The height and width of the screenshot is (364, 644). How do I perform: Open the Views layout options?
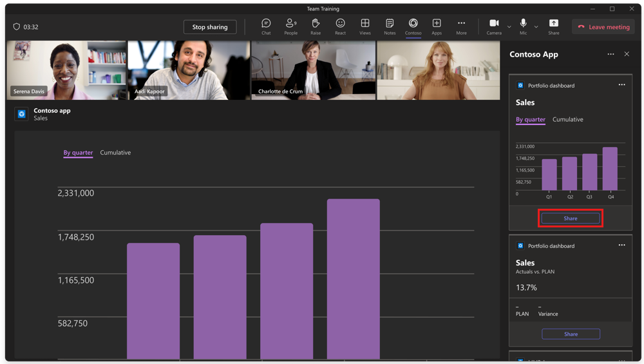click(x=365, y=26)
